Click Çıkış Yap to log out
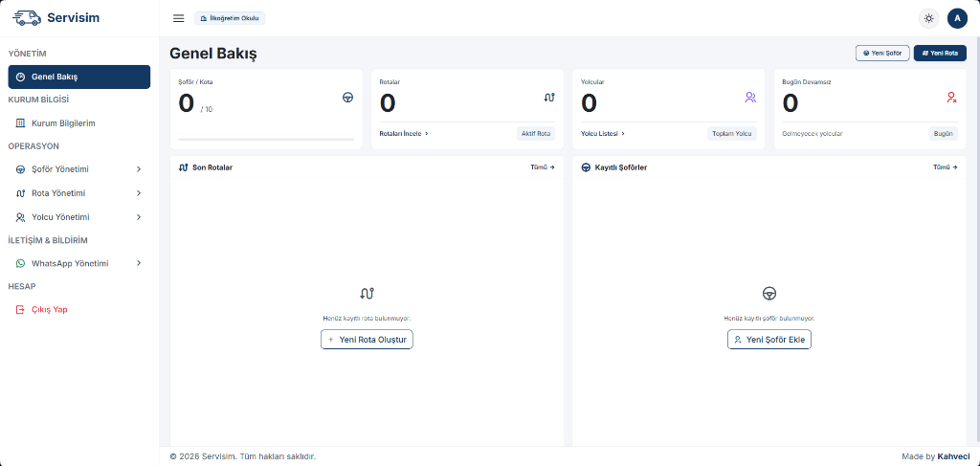The image size is (980, 466). (78, 309)
